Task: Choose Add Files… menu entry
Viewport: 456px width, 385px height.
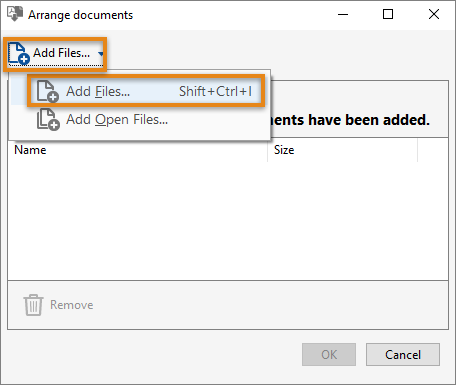Action: (146, 91)
